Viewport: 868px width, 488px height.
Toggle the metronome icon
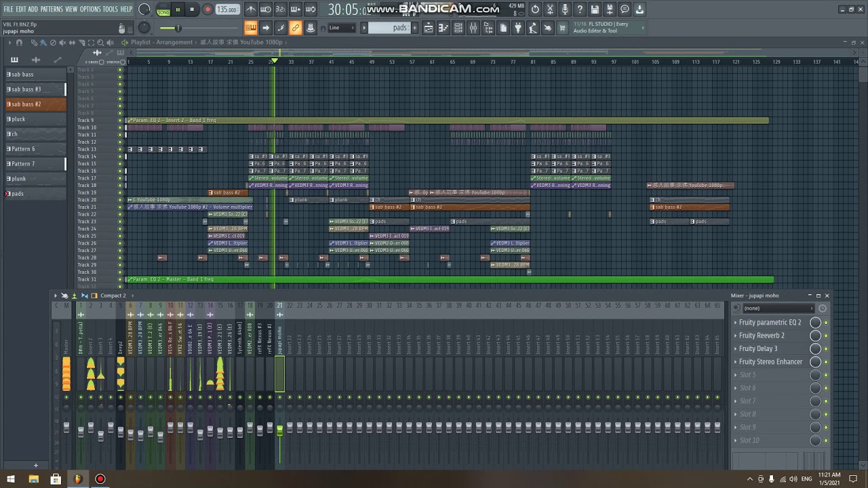(x=251, y=9)
